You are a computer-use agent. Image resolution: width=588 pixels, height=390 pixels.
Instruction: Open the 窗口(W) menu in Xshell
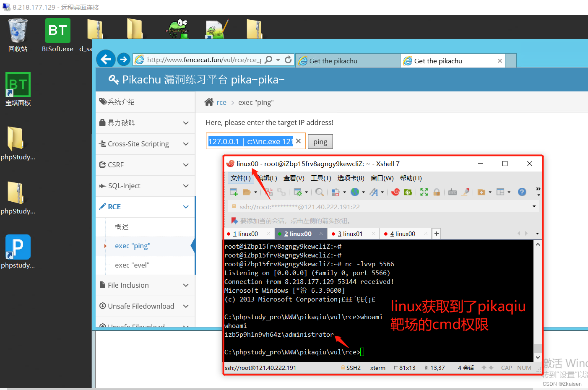[382, 178]
